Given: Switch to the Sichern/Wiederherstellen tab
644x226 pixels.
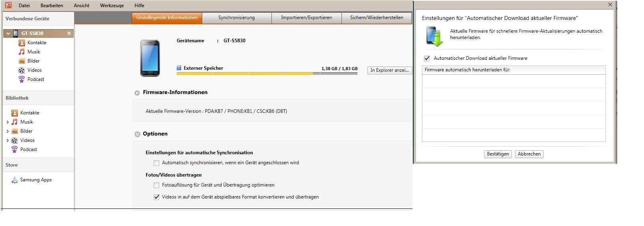Looking at the screenshot, I should pyautogui.click(x=377, y=18).
